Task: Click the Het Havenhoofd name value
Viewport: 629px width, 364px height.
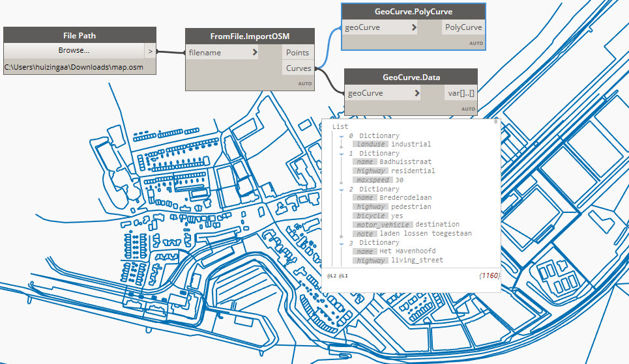Action: click(407, 251)
